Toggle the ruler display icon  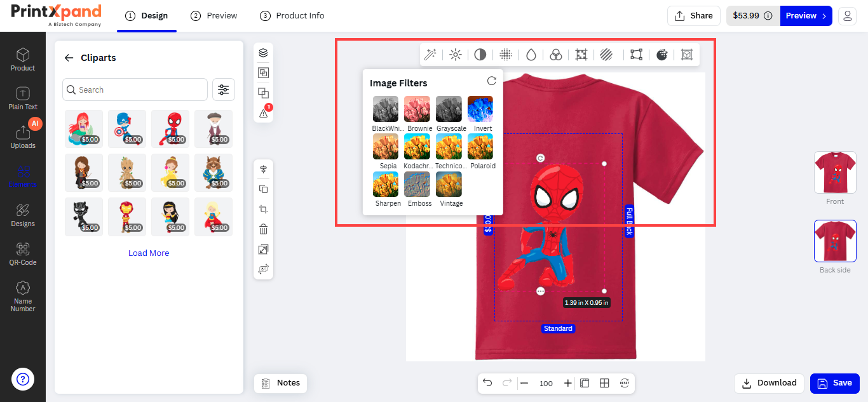point(585,383)
